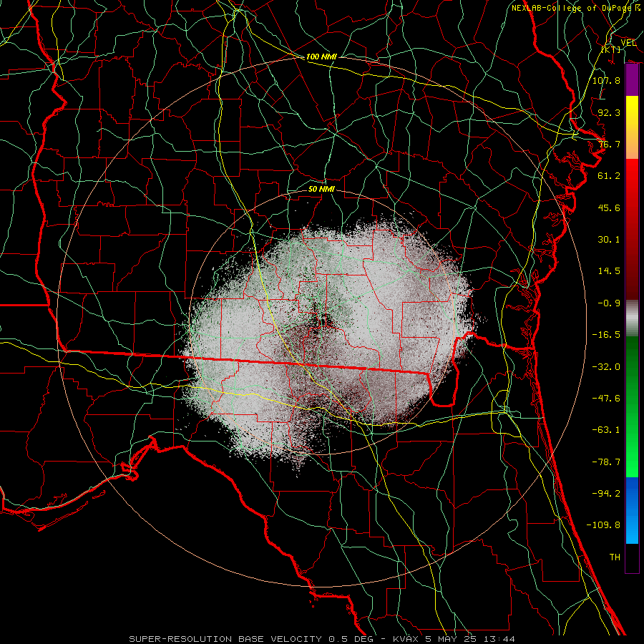The image size is (644, 644).
Task: Select the 107.8 legend value
Action: (x=606, y=80)
